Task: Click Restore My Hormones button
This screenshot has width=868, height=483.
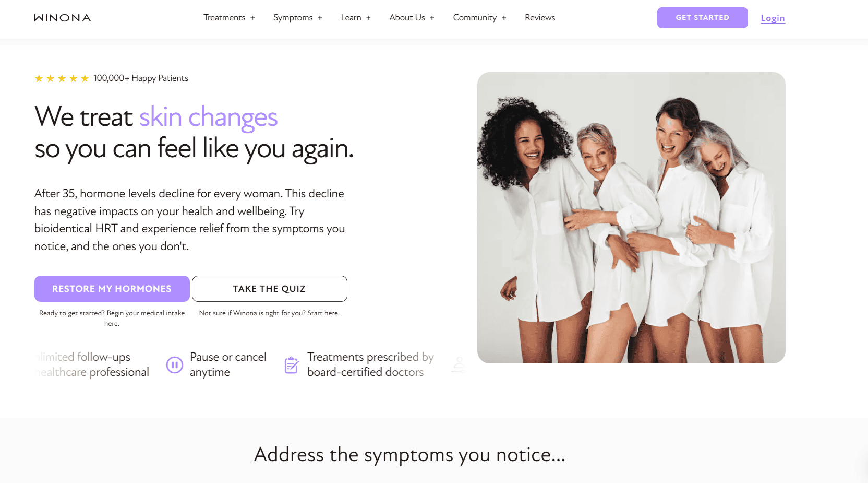Action: pos(112,289)
